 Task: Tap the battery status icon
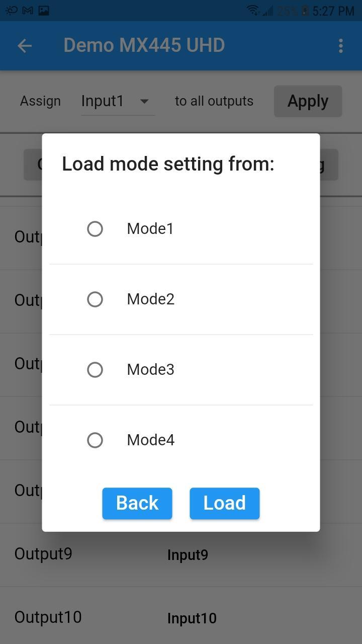(305, 11)
